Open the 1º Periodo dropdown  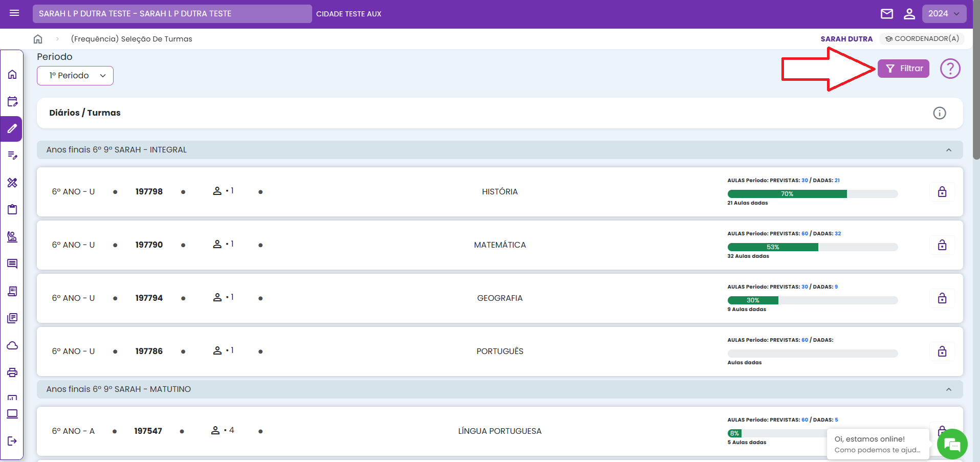click(x=75, y=76)
